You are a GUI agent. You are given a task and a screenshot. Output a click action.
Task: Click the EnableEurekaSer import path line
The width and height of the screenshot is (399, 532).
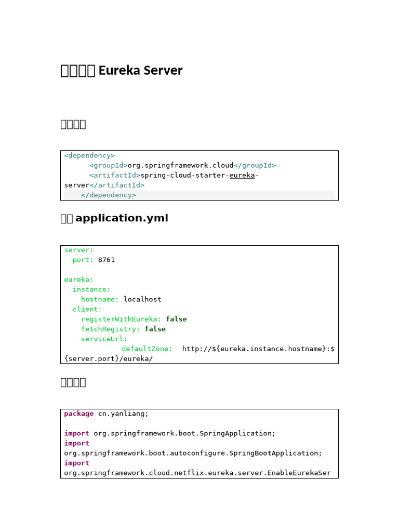tap(197, 473)
